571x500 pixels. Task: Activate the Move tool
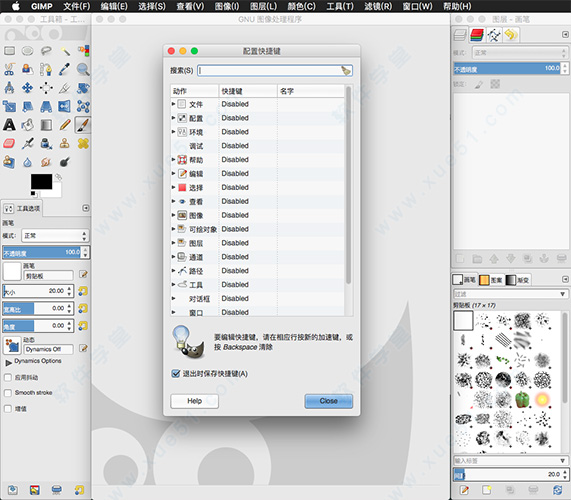tap(27, 88)
